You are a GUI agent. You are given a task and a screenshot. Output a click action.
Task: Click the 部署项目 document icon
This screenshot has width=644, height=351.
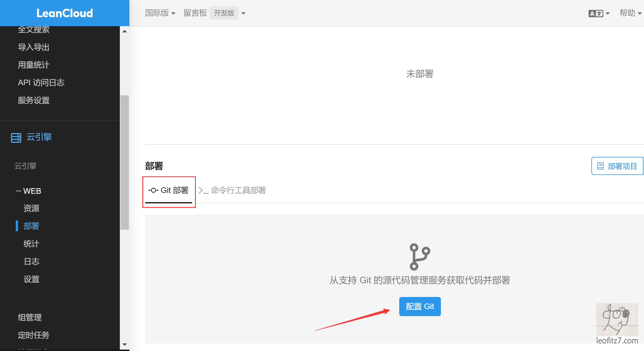coord(600,166)
